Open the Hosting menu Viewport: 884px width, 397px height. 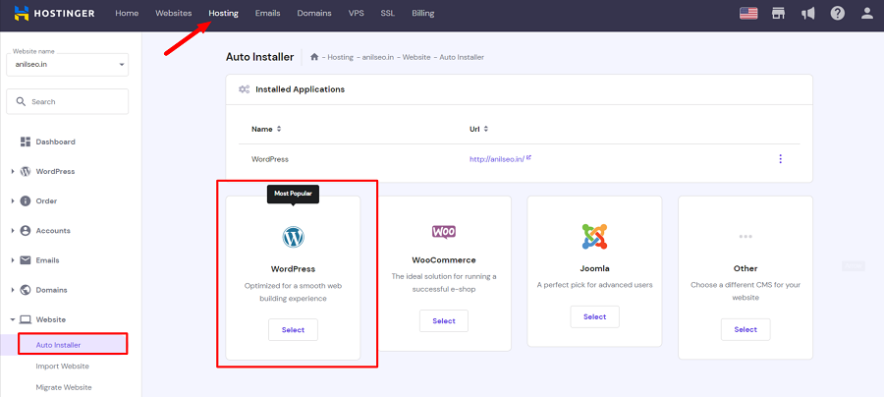[x=223, y=13]
